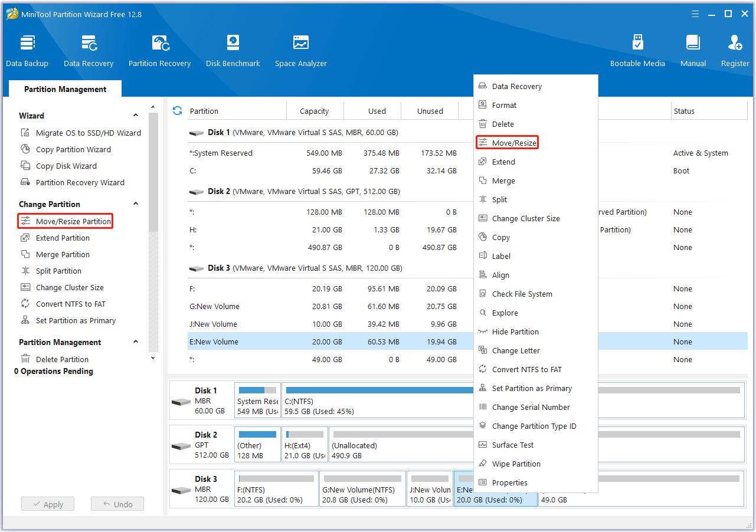Refresh the partition list
This screenshot has height=532, width=756.
[177, 110]
